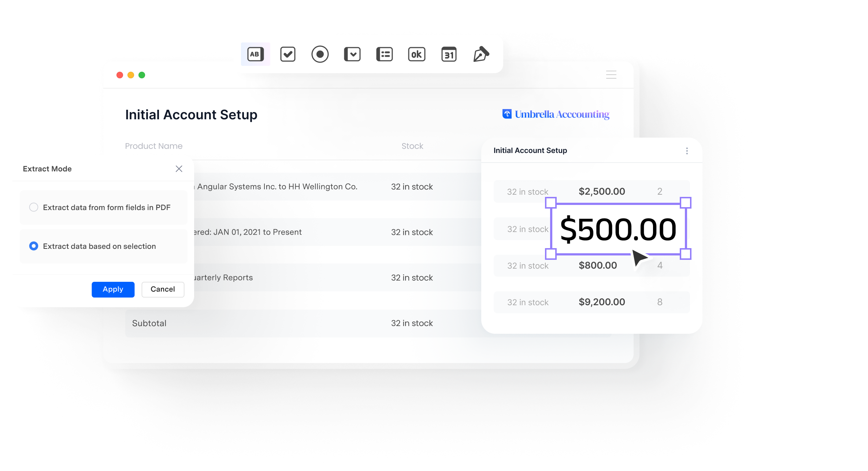Click the Apply button in Extract Mode

pos(113,289)
